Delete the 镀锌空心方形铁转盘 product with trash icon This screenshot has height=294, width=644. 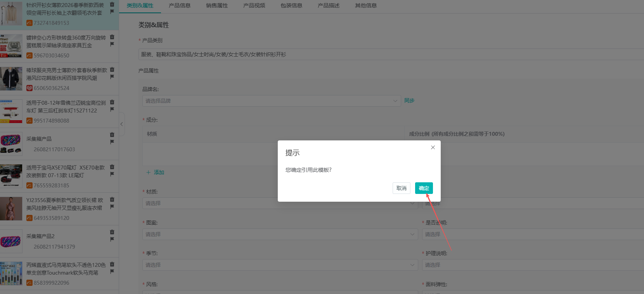click(x=112, y=37)
